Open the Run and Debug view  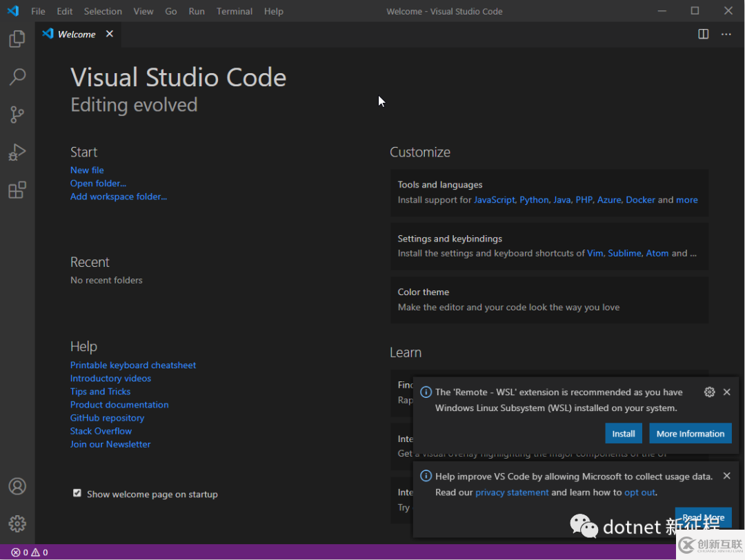17,152
